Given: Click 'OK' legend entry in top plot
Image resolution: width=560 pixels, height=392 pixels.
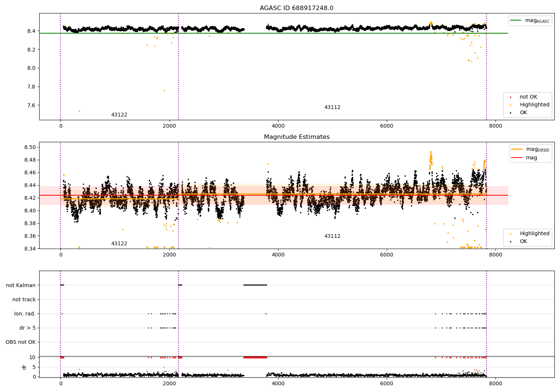Looking at the screenshot, I should (x=523, y=113).
